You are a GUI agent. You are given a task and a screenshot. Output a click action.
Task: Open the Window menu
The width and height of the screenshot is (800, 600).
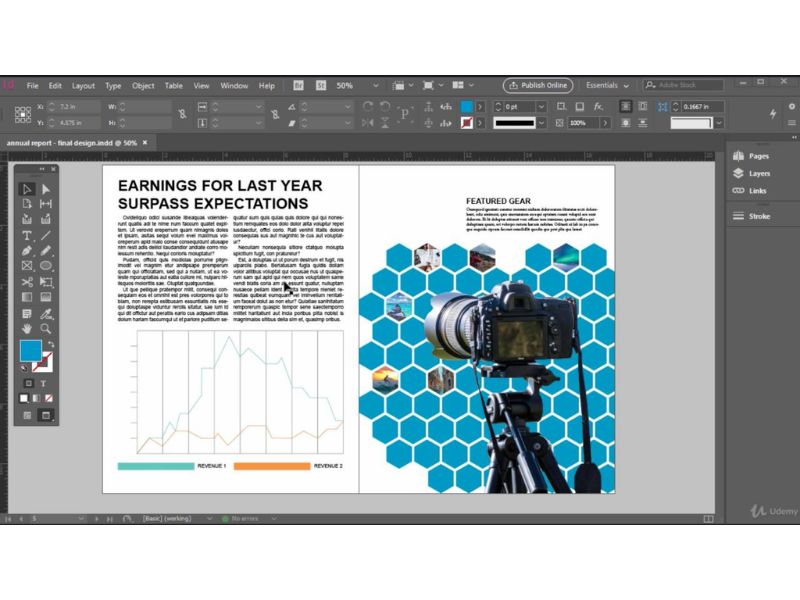[234, 86]
